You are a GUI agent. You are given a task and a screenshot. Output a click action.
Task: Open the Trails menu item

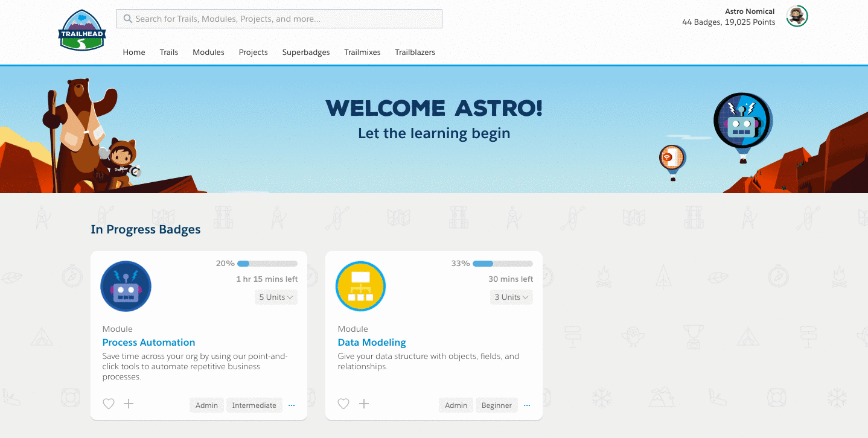coord(169,52)
